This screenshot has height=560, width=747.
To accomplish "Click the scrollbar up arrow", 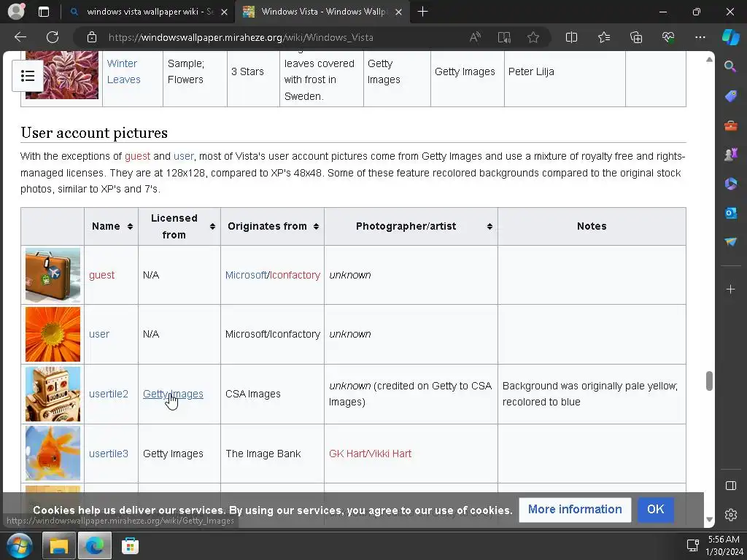I will [x=709, y=60].
